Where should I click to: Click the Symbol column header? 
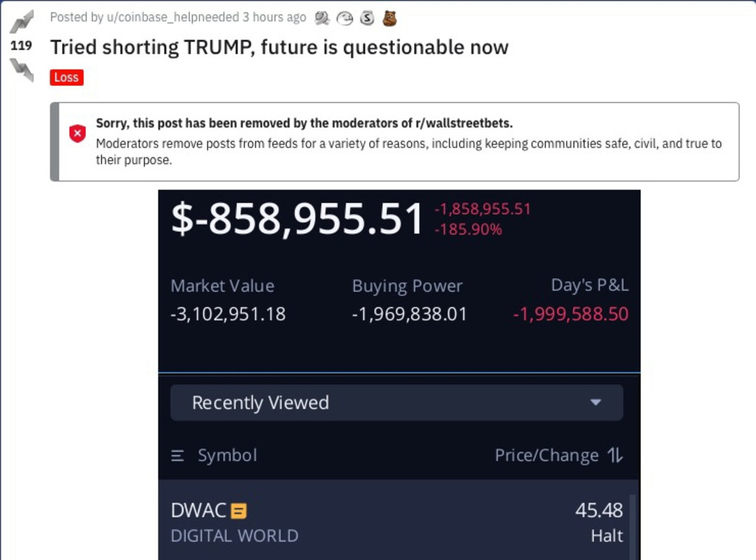(x=227, y=456)
